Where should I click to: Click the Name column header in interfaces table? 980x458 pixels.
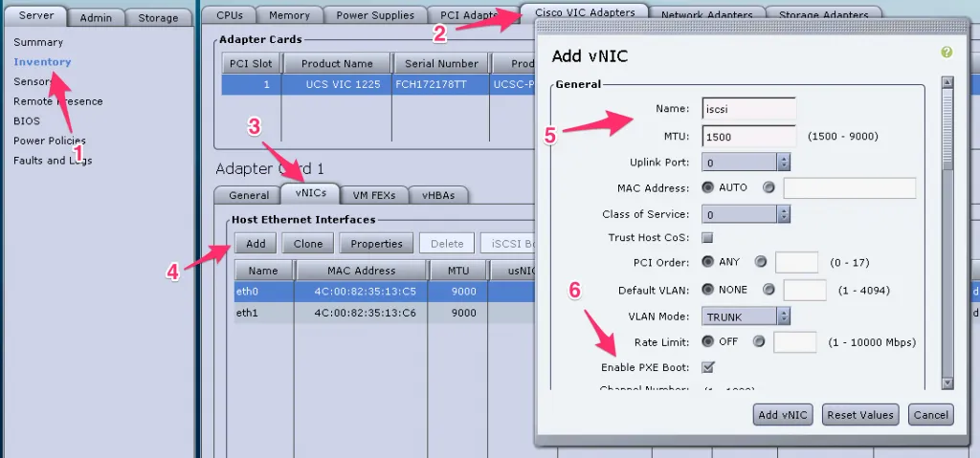click(263, 271)
